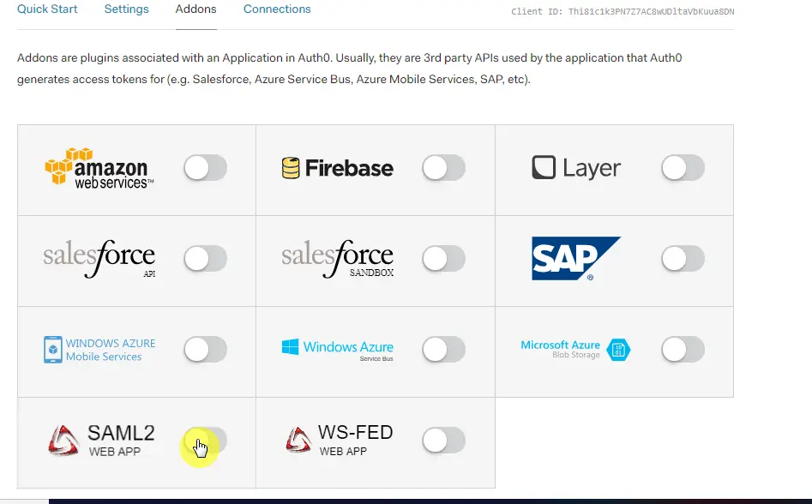Click the Amazon Web Services logo
Viewport: 812px width, 504px height.
point(99,168)
